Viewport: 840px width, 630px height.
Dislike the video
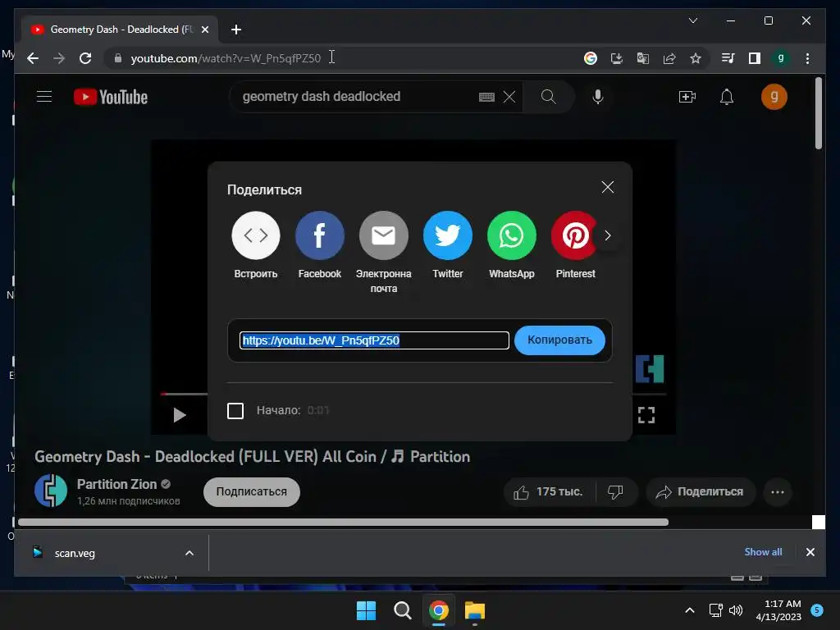(615, 492)
